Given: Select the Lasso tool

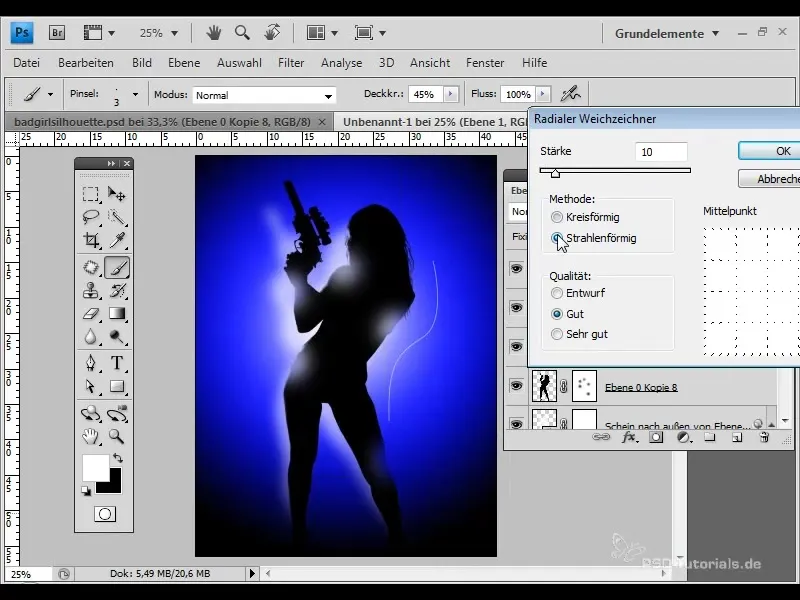Looking at the screenshot, I should tap(91, 217).
